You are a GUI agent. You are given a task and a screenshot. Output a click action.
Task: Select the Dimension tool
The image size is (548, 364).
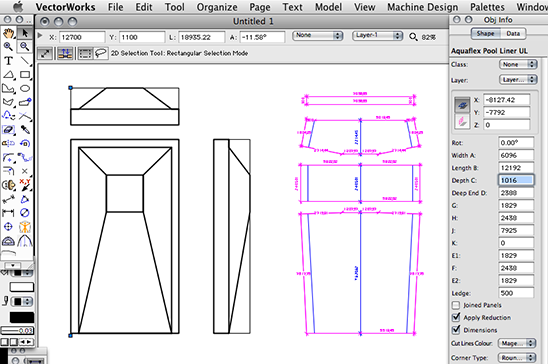8,213
